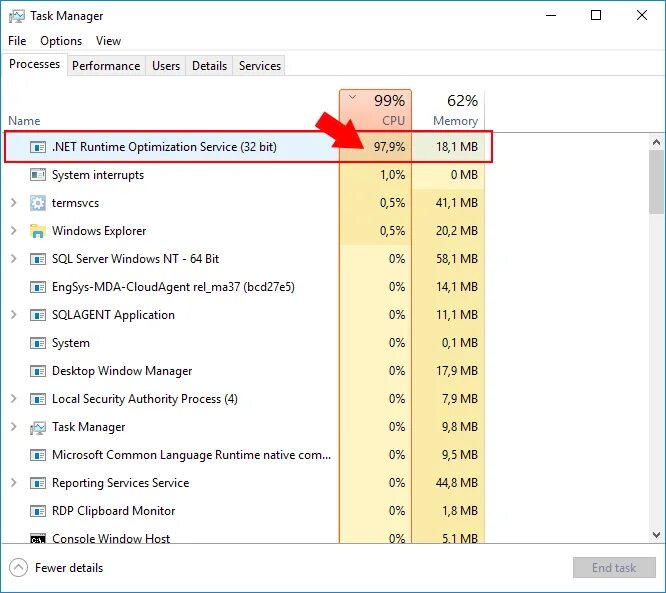Click the Reporting Services Service icon
666x593 pixels.
[x=38, y=483]
